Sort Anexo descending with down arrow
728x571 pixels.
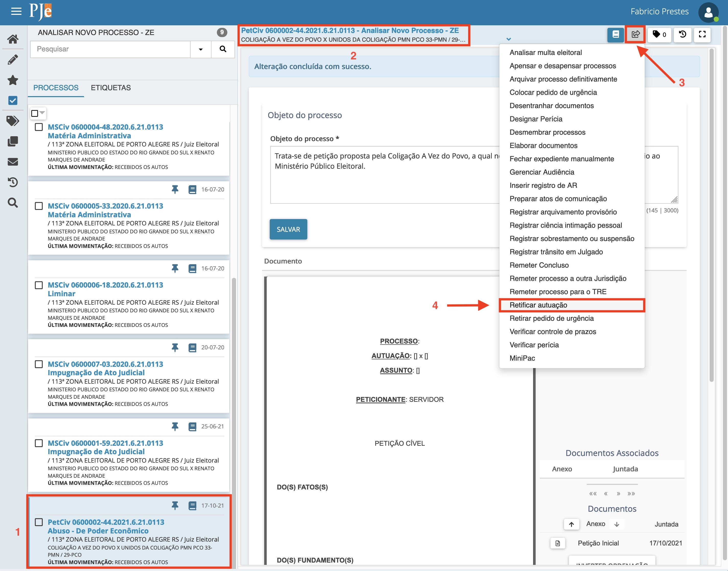pos(617,524)
